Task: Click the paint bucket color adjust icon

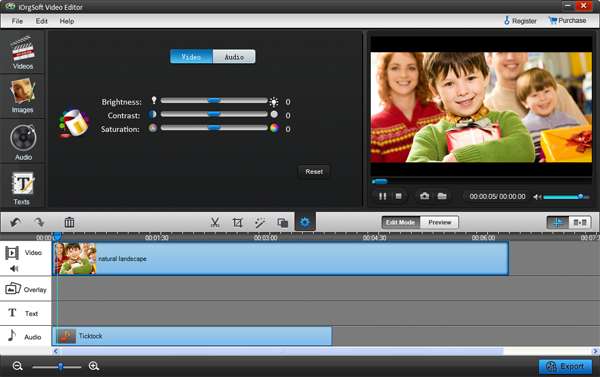Action: (x=73, y=123)
